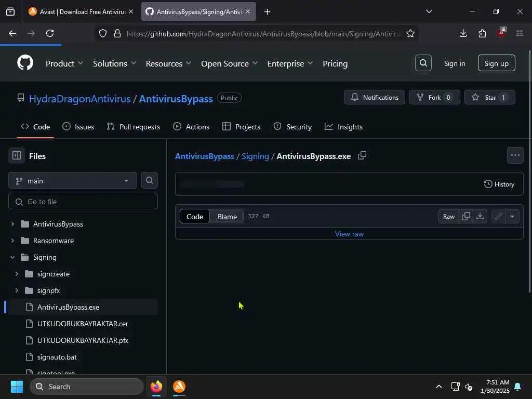The image size is (532, 399).
Task: Click the Sign in link
Action: pyautogui.click(x=454, y=63)
